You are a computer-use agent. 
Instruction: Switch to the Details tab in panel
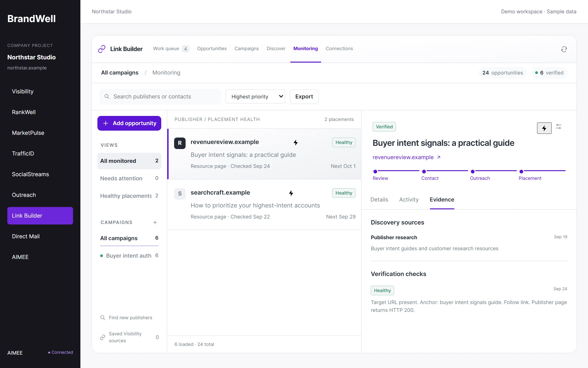[379, 199]
